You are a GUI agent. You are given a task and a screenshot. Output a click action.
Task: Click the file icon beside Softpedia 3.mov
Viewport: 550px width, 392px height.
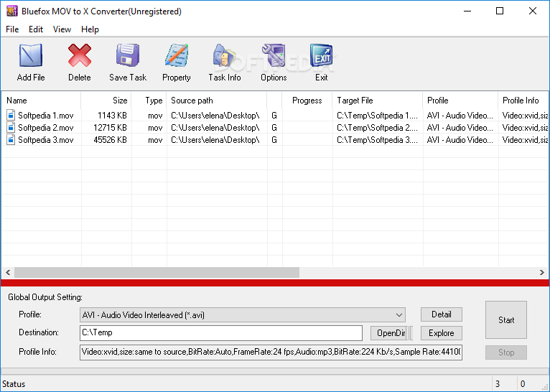pos(11,139)
